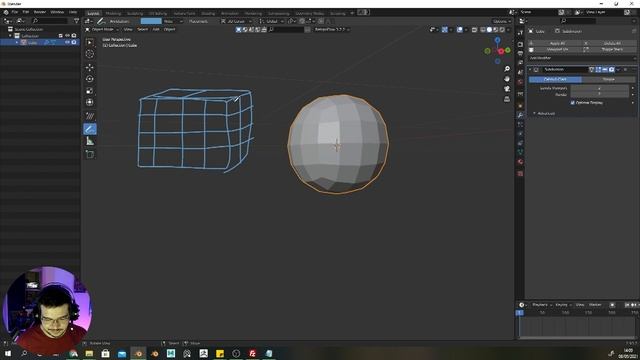This screenshot has height=360, width=640.
Task: Switch to the Modeling workspace tab
Action: [113, 13]
